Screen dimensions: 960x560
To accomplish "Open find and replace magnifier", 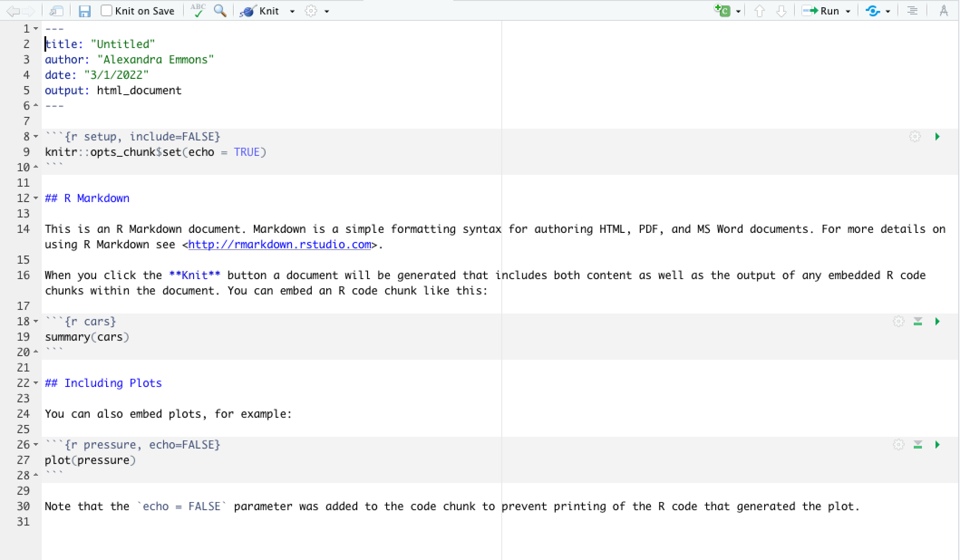I will [x=220, y=10].
